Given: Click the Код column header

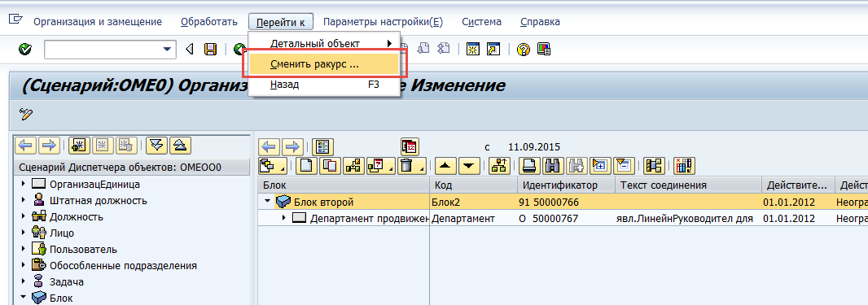Looking at the screenshot, I should (x=474, y=185).
